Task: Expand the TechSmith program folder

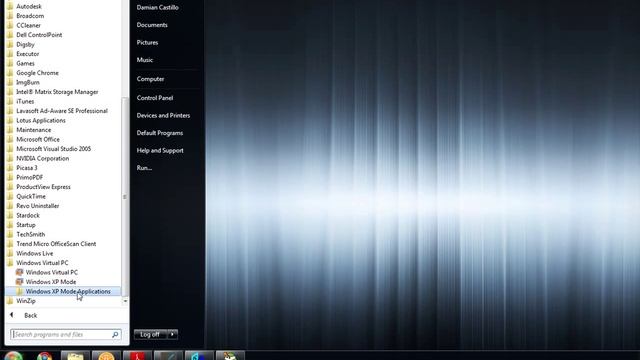Action: 31,234
